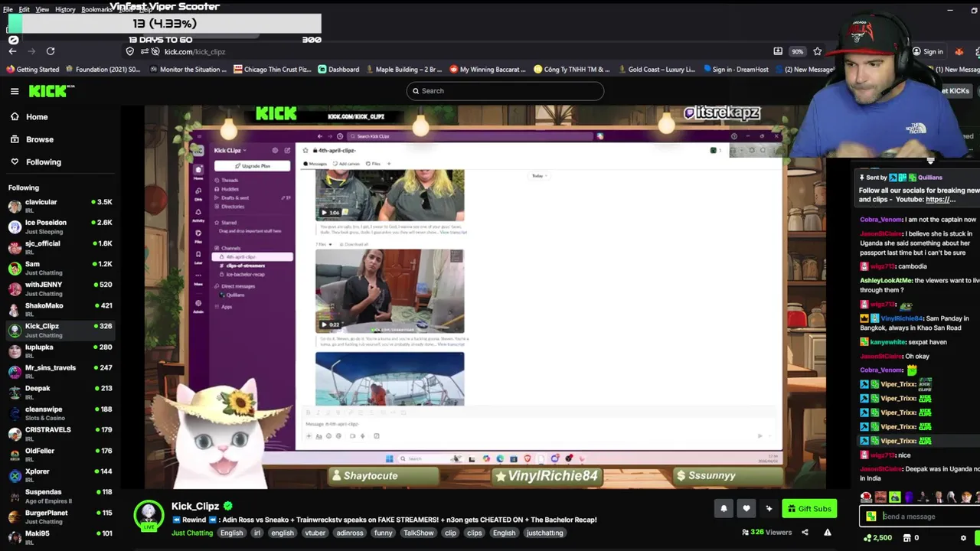This screenshot has width=980, height=551.
Task: Click the notification bell icon
Action: point(724,508)
